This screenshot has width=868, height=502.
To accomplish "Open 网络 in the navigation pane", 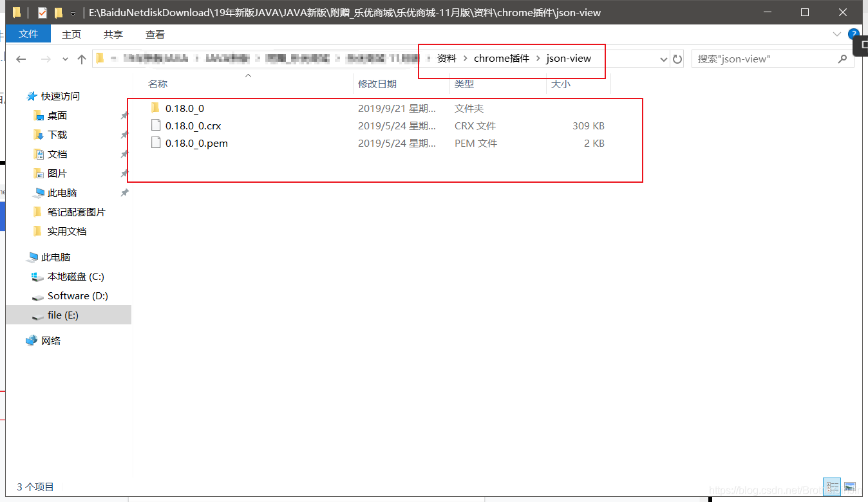I will point(51,340).
